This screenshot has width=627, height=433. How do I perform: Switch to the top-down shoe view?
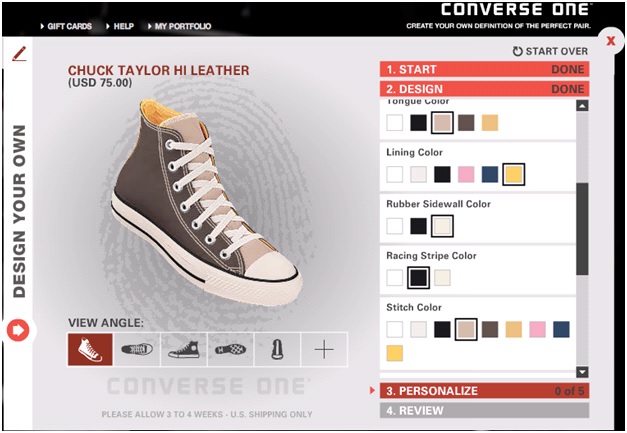[x=136, y=350]
